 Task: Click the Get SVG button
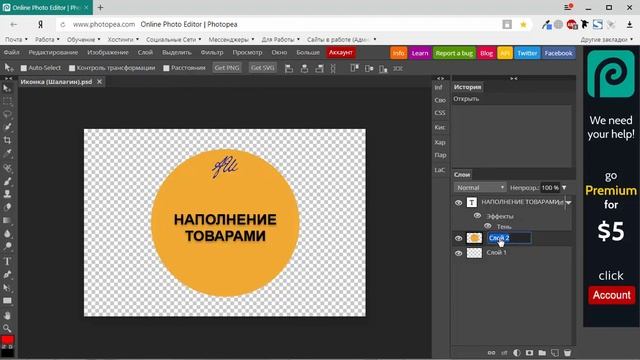tap(262, 68)
